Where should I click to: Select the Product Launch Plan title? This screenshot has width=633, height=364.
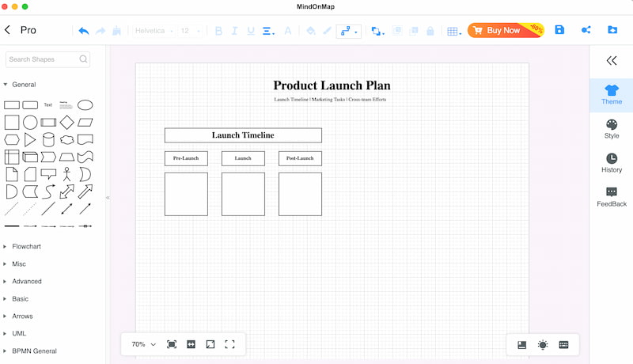pyautogui.click(x=332, y=85)
